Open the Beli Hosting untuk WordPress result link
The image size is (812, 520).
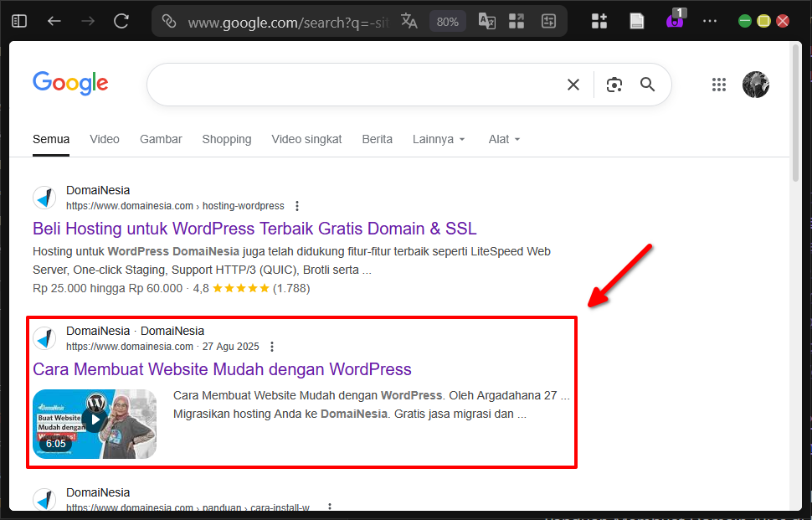pos(254,228)
